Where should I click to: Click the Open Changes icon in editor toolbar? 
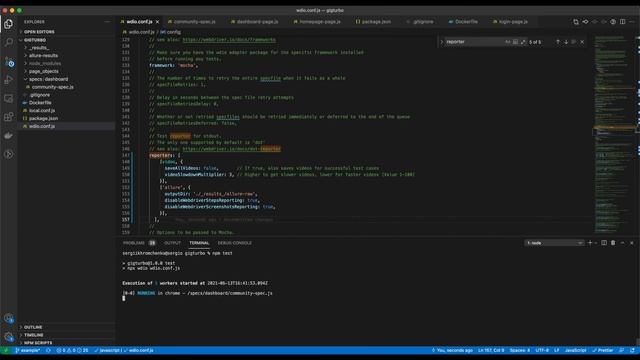pyautogui.click(x=576, y=22)
